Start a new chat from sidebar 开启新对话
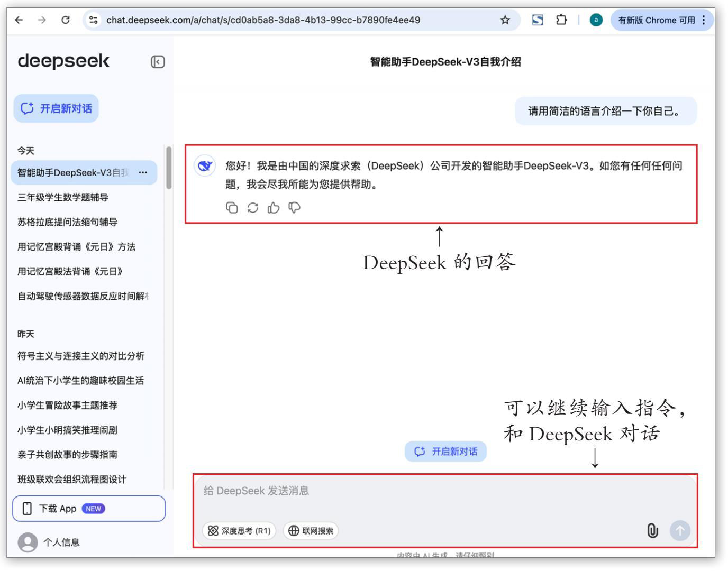 (56, 108)
